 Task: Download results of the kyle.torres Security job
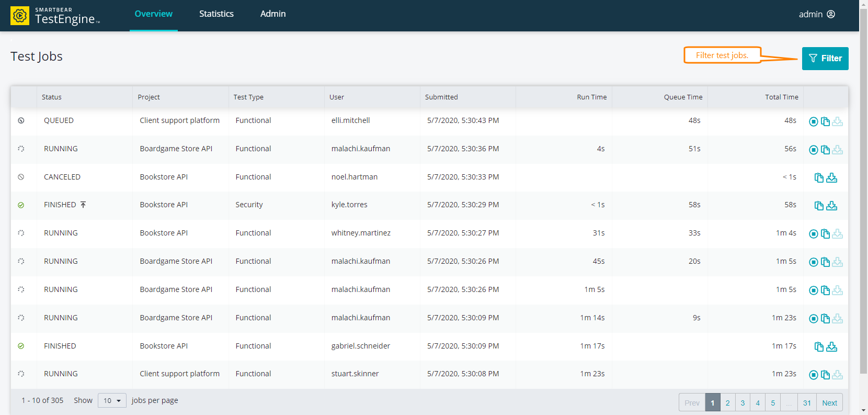point(831,206)
